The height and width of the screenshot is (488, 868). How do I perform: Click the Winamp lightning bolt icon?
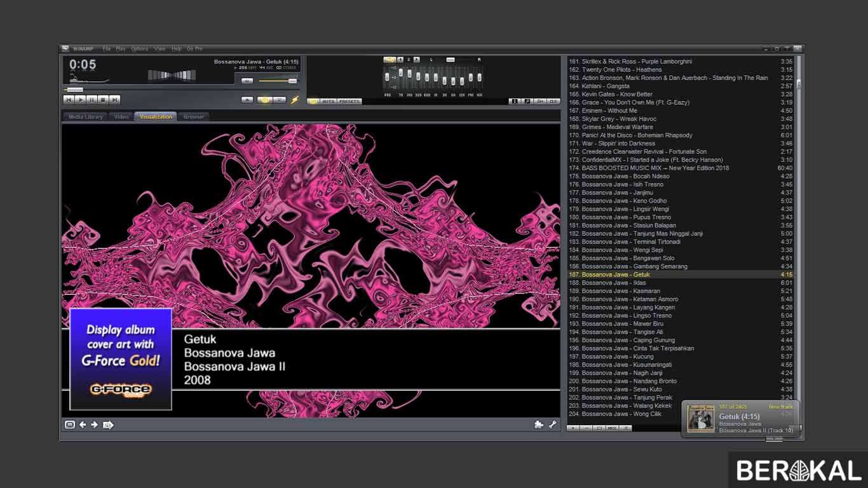coord(294,100)
